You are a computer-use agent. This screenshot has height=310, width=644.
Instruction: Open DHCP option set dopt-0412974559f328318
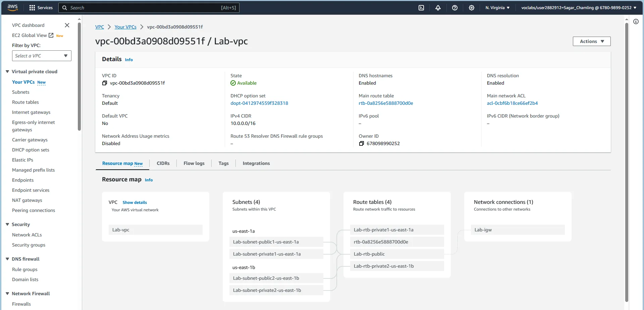point(259,103)
